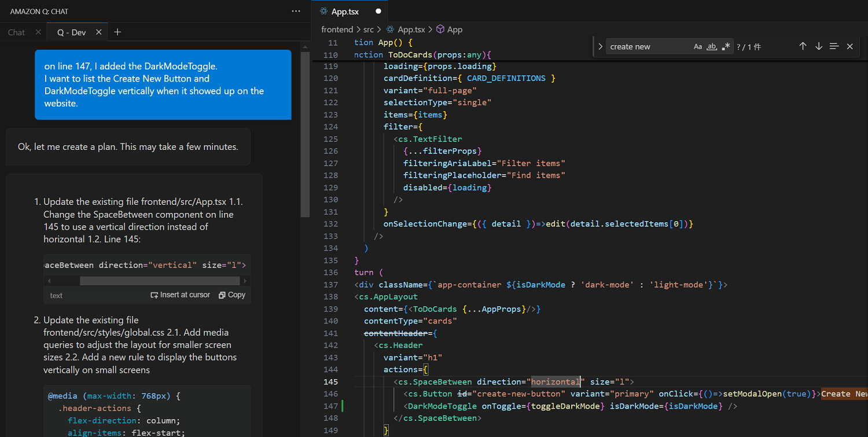Switch to the Chat tab
This screenshot has width=868, height=437.
pyautogui.click(x=17, y=32)
